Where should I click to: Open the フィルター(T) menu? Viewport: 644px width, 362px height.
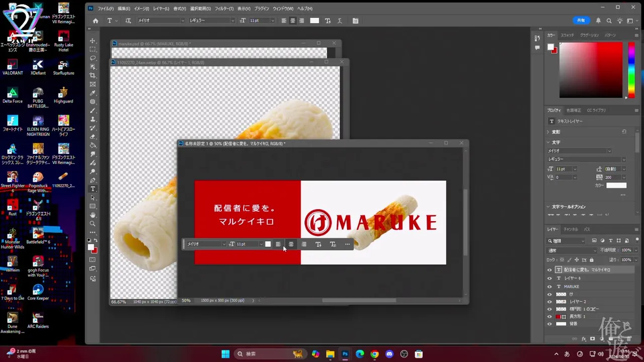224,9
